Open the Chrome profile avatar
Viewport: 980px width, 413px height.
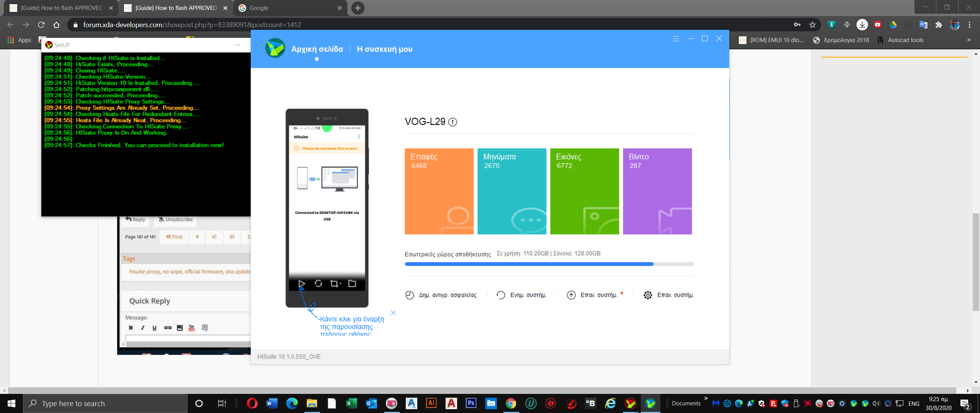pos(954,25)
